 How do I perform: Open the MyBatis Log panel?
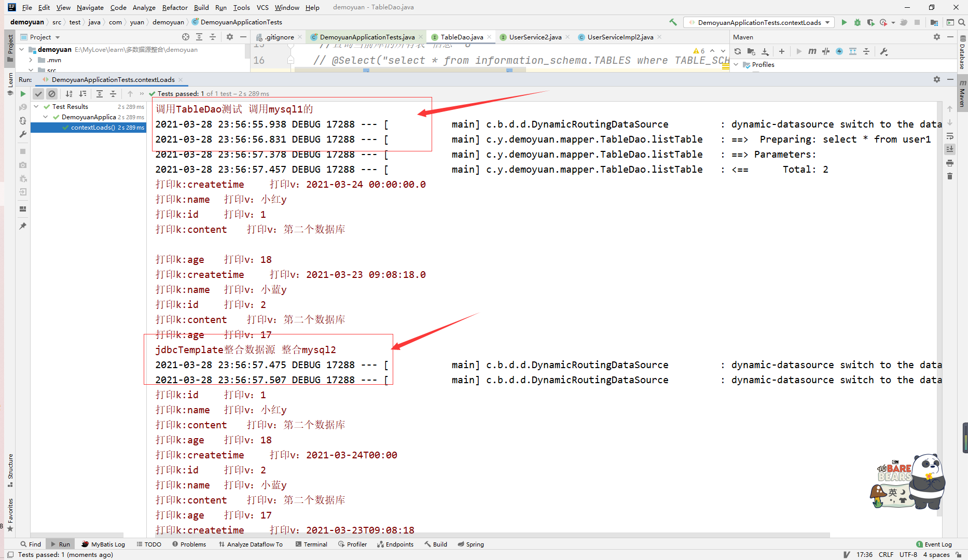click(103, 544)
